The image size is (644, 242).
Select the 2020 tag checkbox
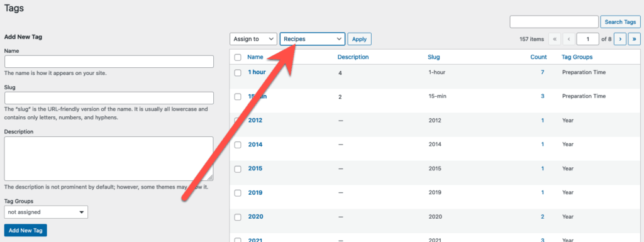coord(238,217)
